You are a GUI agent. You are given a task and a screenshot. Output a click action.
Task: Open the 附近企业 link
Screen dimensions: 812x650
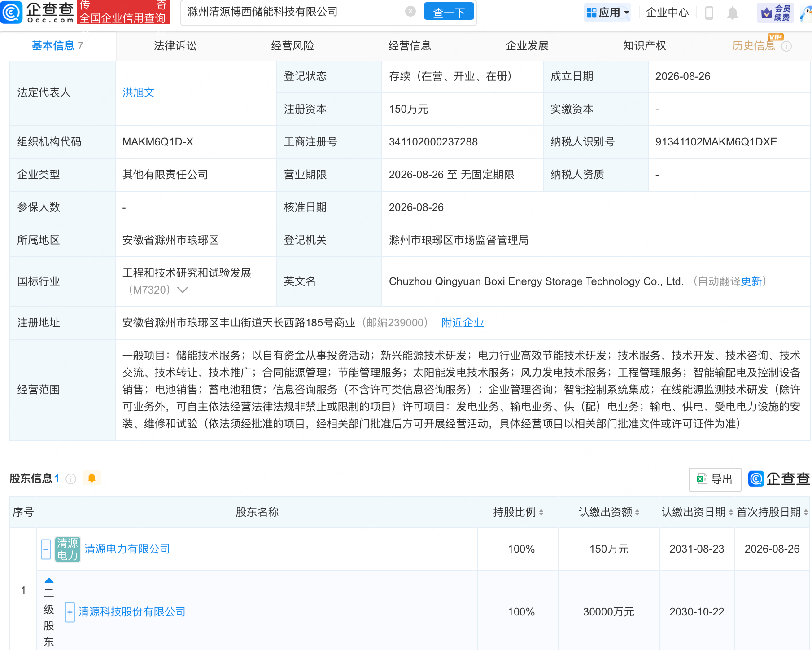click(463, 323)
